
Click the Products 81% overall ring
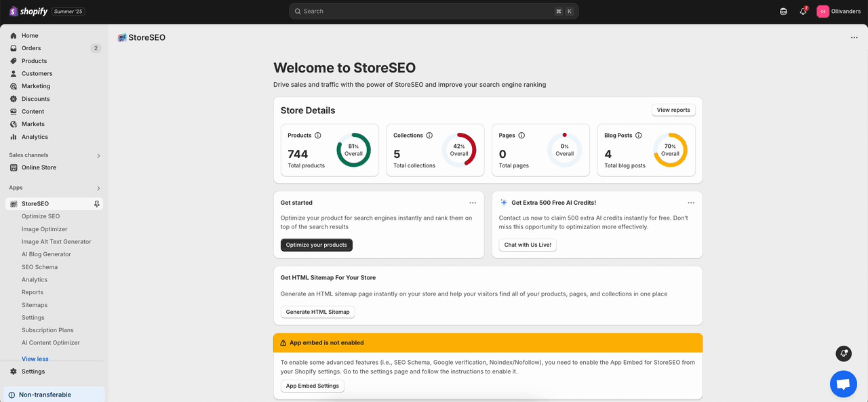(x=353, y=150)
